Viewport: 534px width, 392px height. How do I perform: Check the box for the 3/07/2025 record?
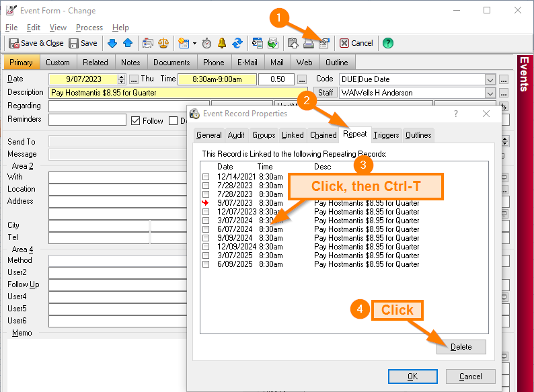(x=206, y=256)
